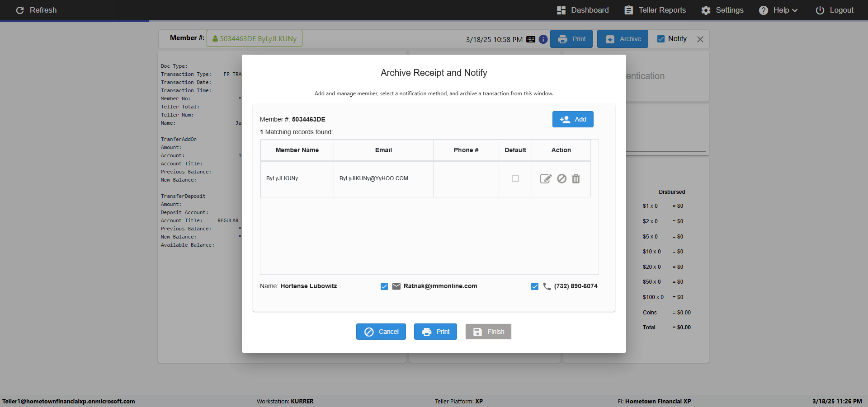Click the phone icon next to (732) 890-6074
Screen dimensions: 868x407
point(547,286)
